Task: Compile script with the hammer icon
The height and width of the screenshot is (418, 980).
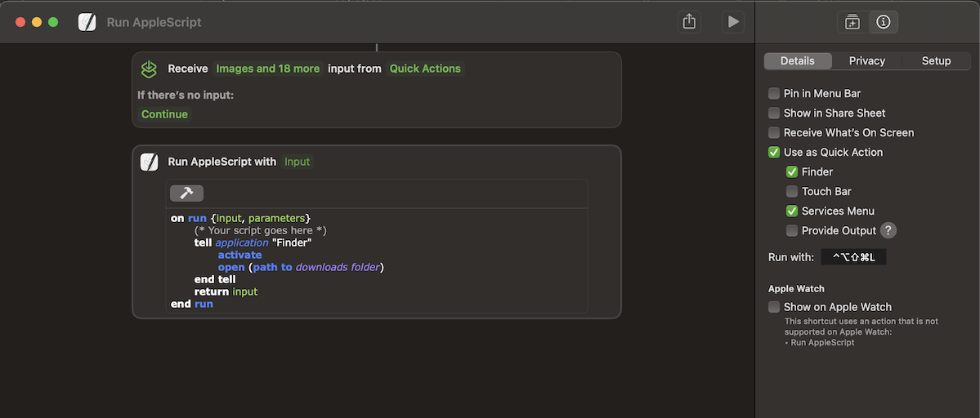Action: tap(186, 193)
